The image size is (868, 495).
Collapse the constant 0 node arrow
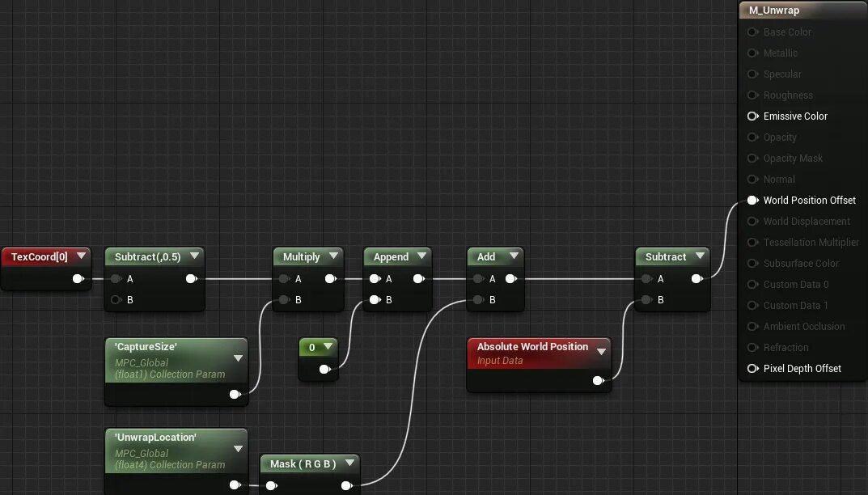[328, 347]
